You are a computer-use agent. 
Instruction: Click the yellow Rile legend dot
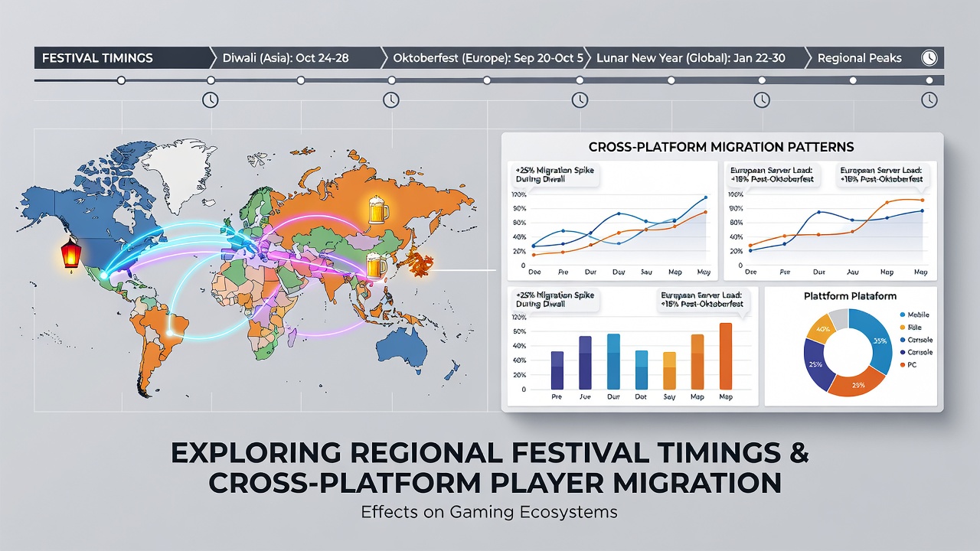903,328
